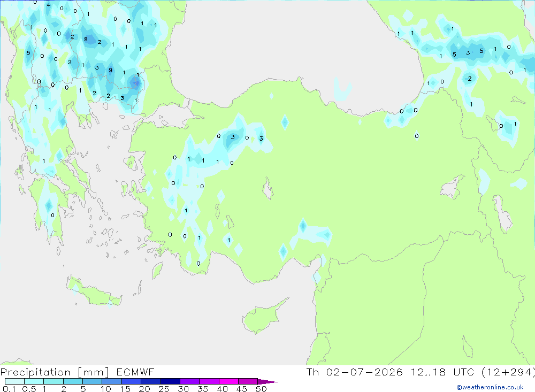
Task: Click the legend label "45"
Action: coord(242,389)
